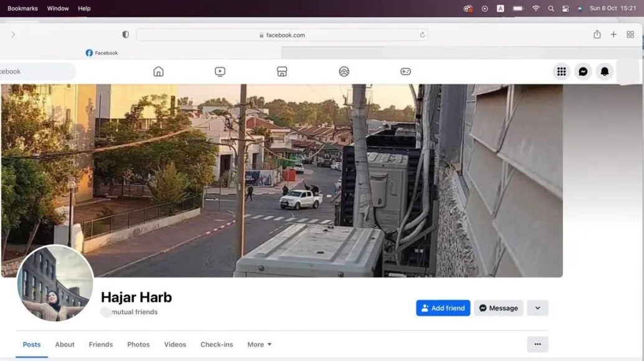This screenshot has width=644, height=361.
Task: Open Hajar Harb's profile picture
Action: (55, 284)
